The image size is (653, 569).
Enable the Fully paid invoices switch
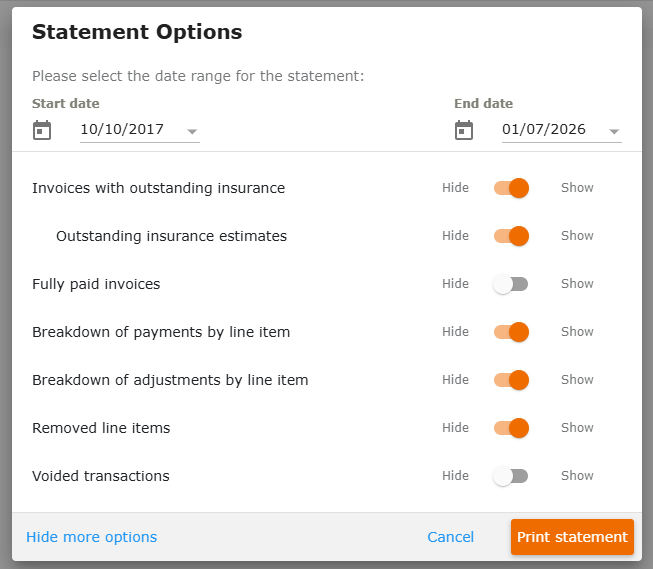511,284
